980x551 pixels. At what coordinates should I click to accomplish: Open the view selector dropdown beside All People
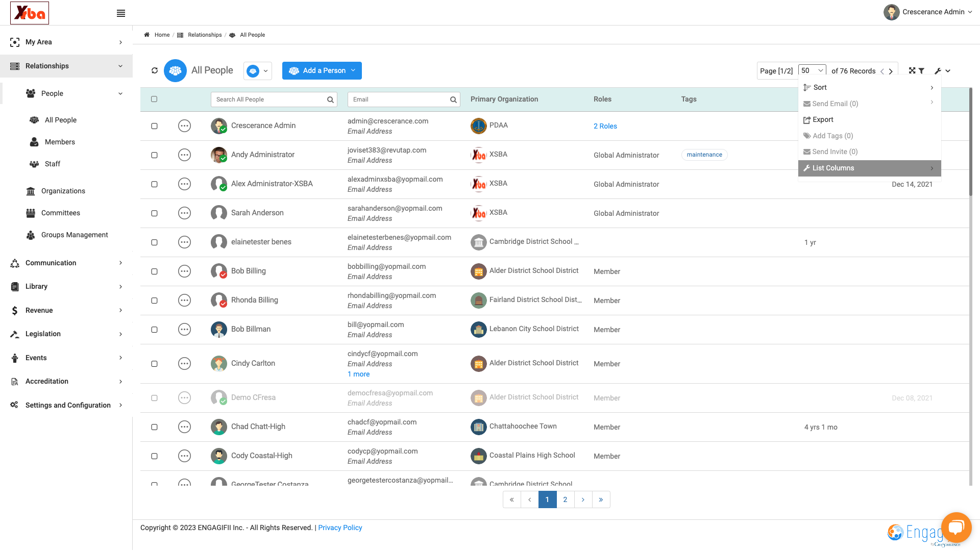(x=258, y=71)
